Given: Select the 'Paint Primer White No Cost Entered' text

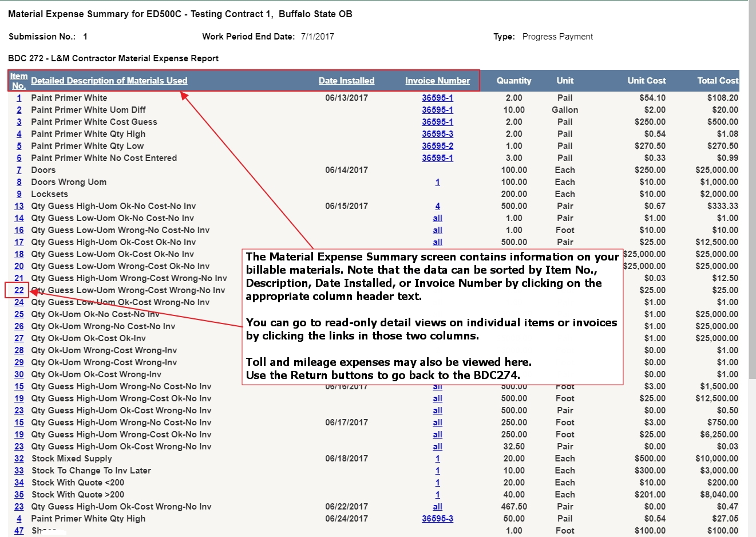Looking at the screenshot, I should pos(104,158).
